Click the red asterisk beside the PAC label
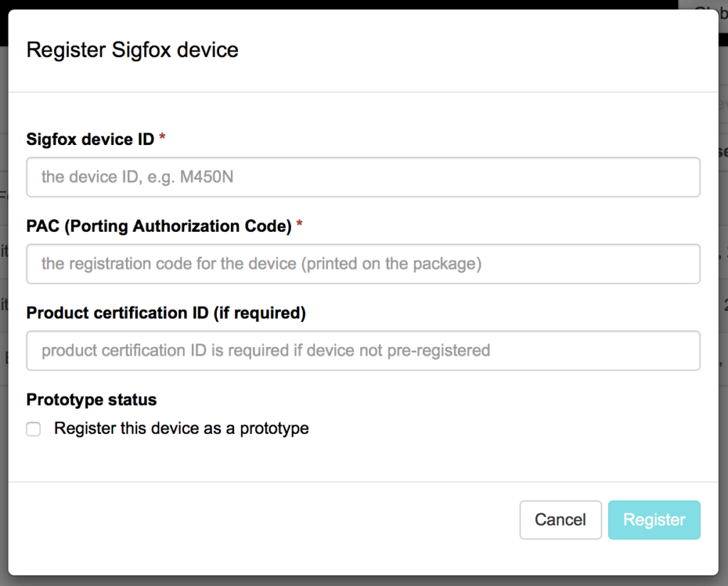This screenshot has width=728, height=586. (x=299, y=224)
